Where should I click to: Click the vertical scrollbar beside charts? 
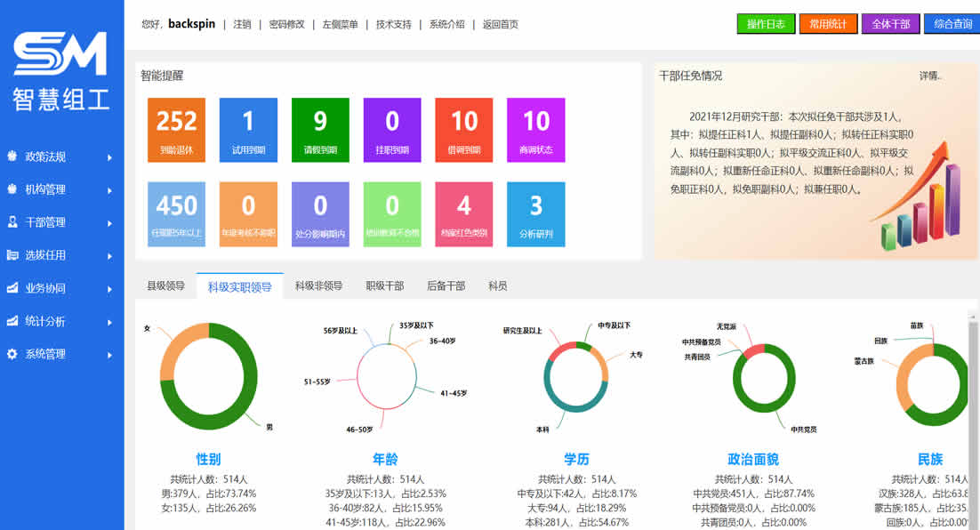click(972, 419)
